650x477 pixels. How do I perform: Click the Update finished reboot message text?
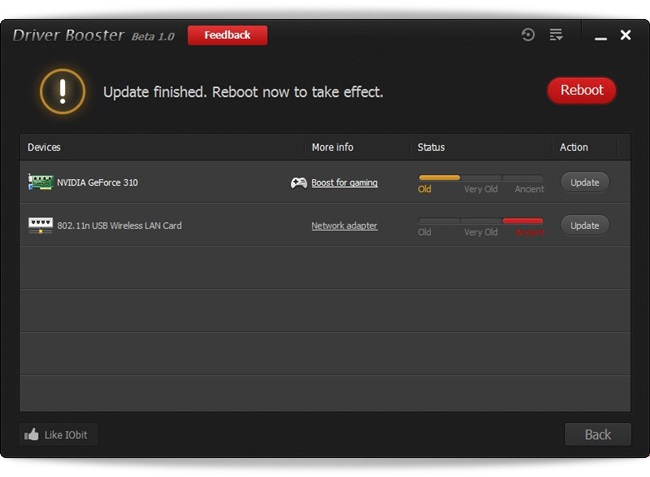click(x=243, y=92)
